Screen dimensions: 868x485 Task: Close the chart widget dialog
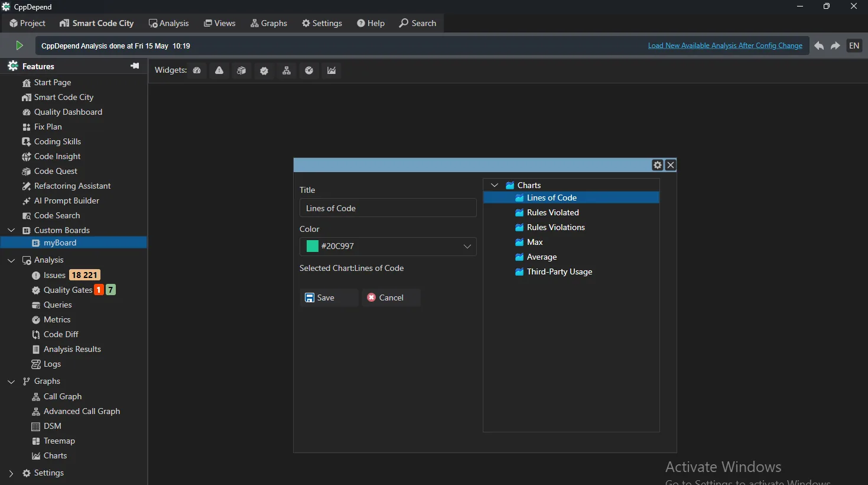point(671,165)
